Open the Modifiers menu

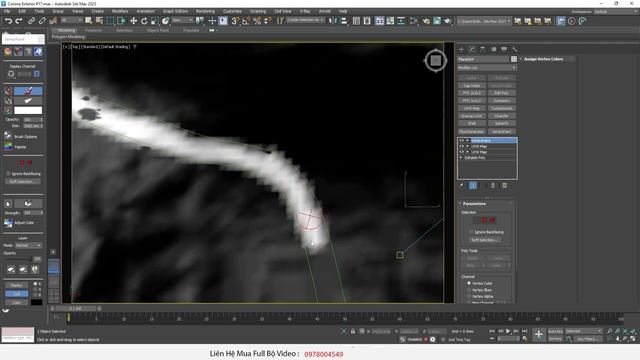[x=120, y=11]
